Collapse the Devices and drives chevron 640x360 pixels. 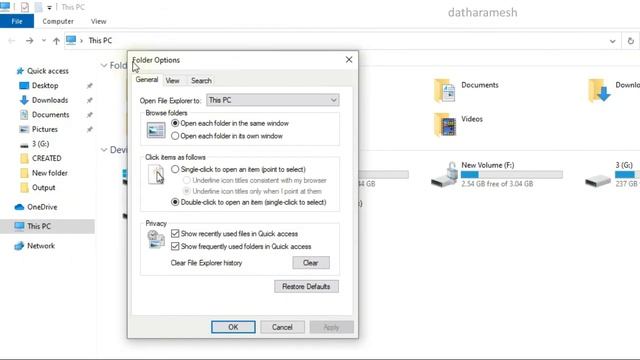click(104, 150)
